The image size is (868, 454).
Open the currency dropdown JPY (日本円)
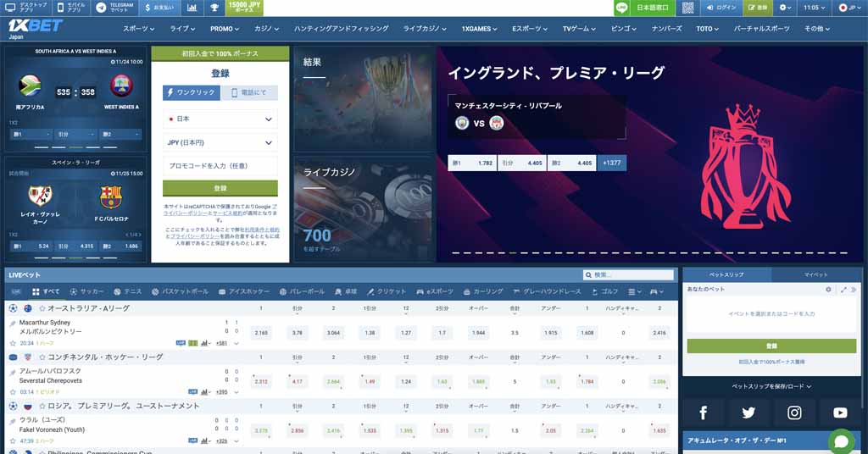click(220, 142)
